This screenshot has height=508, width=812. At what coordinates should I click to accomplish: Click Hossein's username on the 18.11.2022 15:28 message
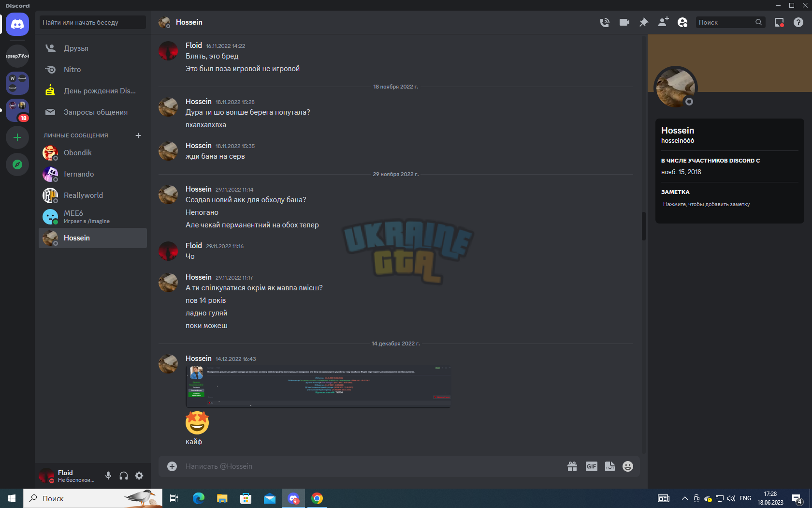click(199, 102)
